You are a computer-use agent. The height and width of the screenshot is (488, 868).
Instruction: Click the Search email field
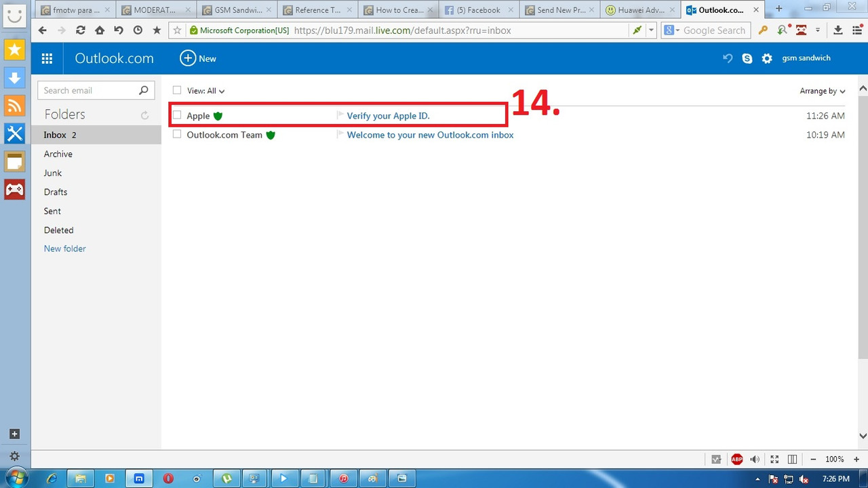point(88,90)
